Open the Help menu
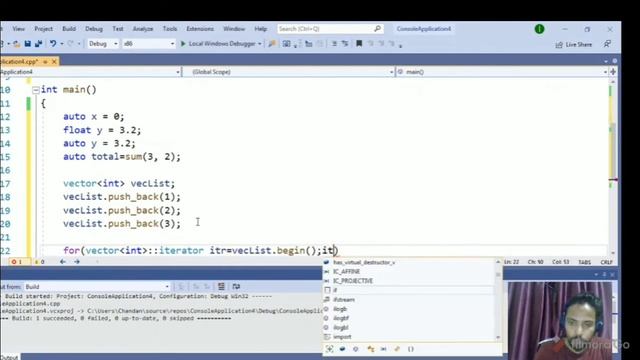Screen dimensions: 640x360 coord(260,29)
